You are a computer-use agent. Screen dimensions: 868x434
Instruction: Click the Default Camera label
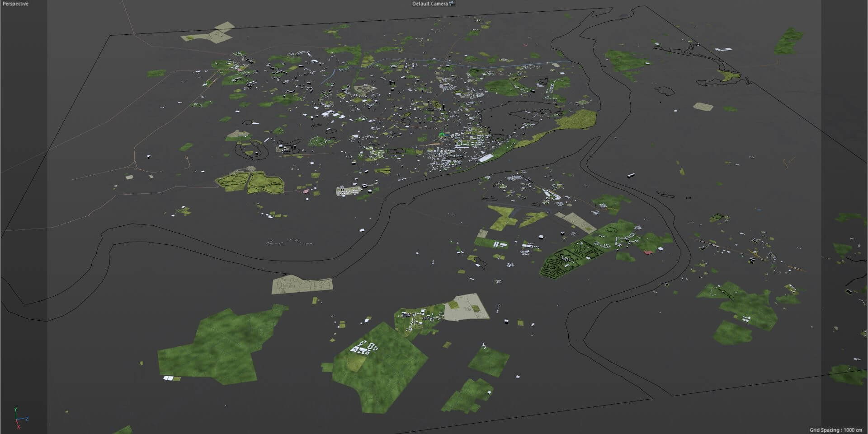click(x=429, y=4)
